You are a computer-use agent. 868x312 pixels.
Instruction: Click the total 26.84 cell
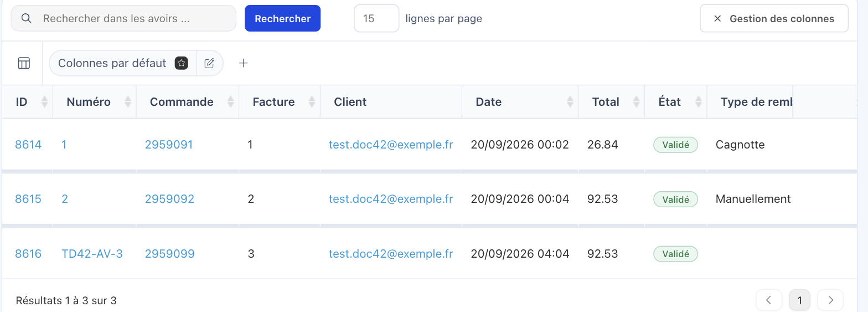point(602,145)
